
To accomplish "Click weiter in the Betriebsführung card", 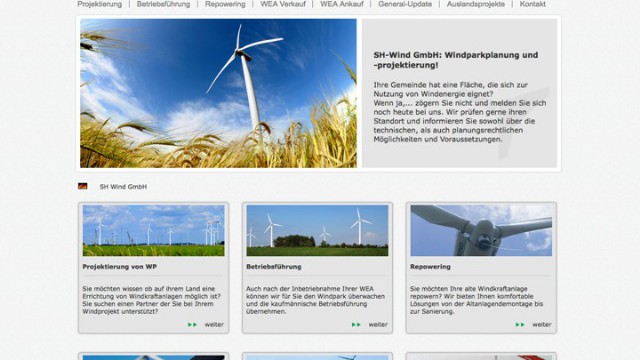I will coord(378,324).
